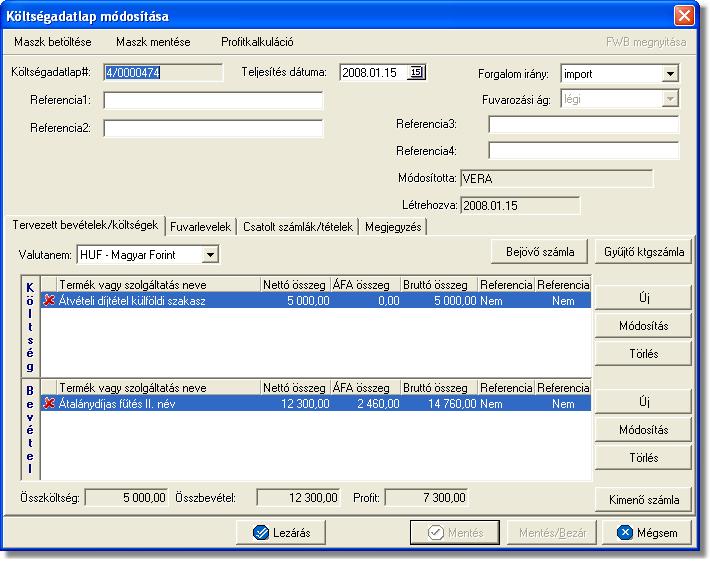710x561 pixels.
Task: Click into the Referencia3 field
Action: [584, 124]
